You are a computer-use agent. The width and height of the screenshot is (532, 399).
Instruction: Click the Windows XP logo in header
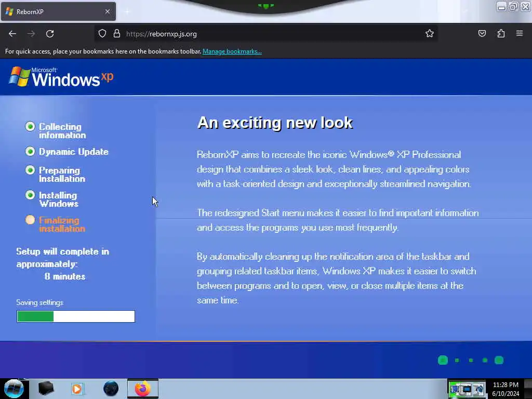click(x=61, y=77)
